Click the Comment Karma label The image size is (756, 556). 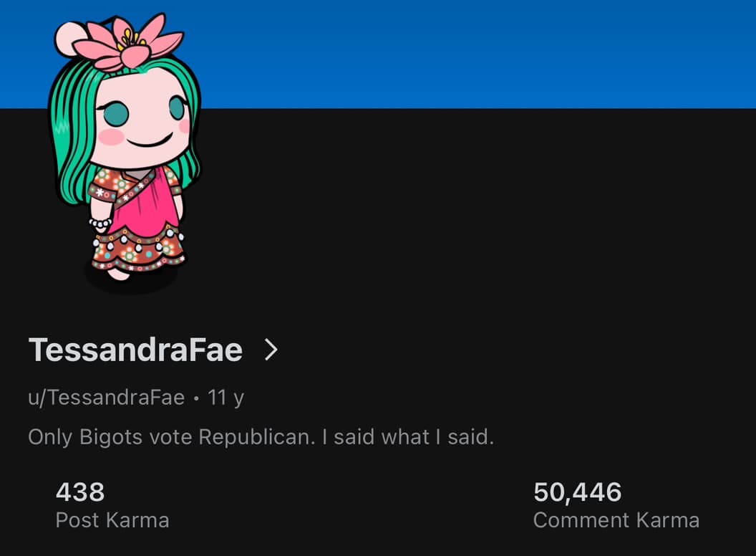click(616, 520)
